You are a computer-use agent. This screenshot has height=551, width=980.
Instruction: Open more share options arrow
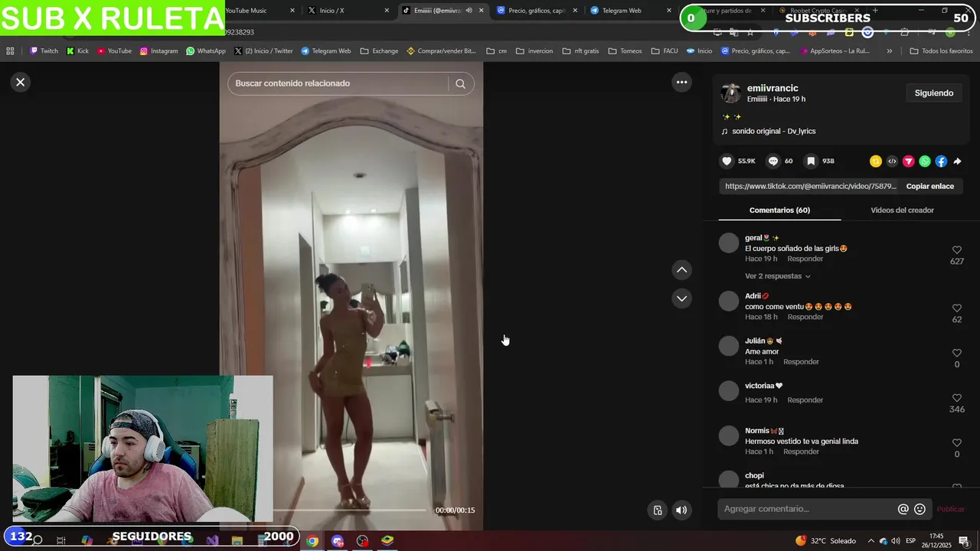point(957,161)
